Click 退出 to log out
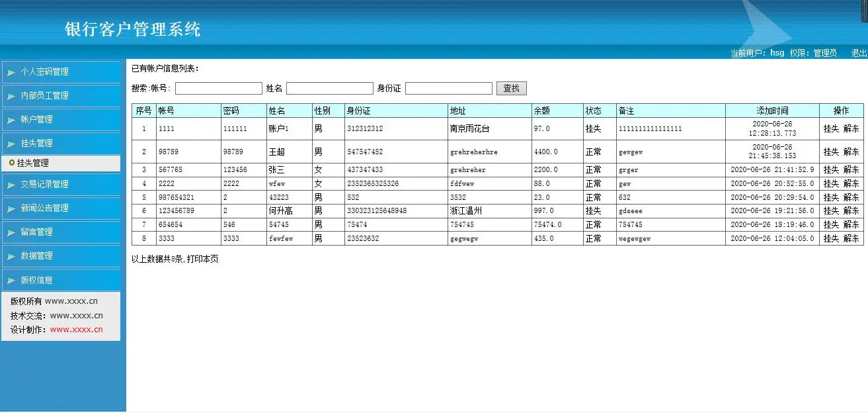This screenshot has width=868, height=413. tap(859, 53)
